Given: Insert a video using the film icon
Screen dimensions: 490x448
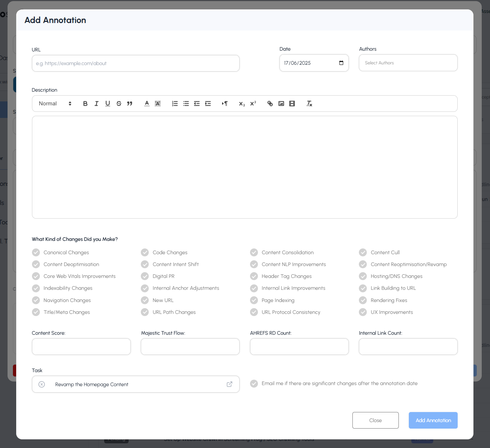Looking at the screenshot, I should click(292, 104).
